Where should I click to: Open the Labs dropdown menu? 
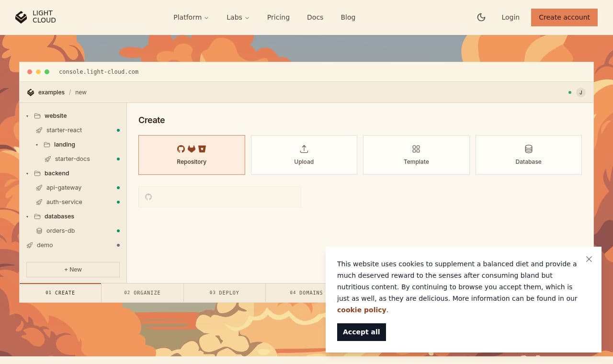pos(238,17)
